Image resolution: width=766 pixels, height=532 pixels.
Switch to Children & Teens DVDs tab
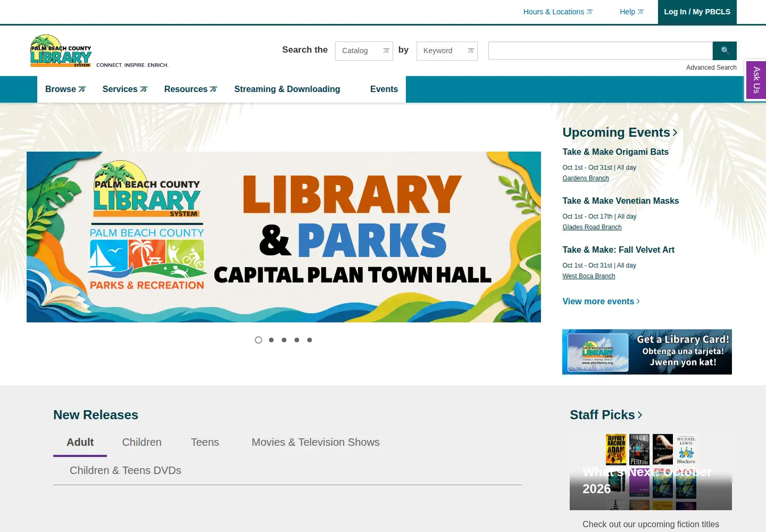pyautogui.click(x=126, y=471)
